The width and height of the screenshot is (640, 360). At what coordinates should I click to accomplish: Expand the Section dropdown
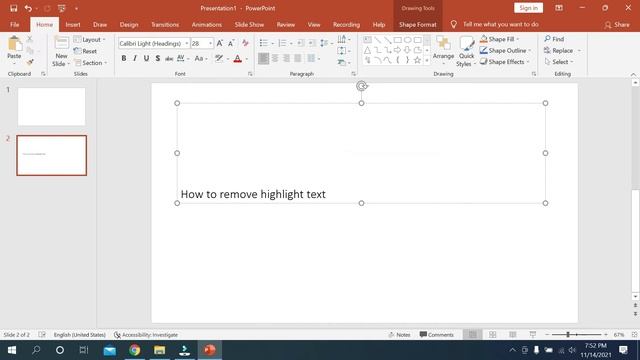(x=91, y=63)
